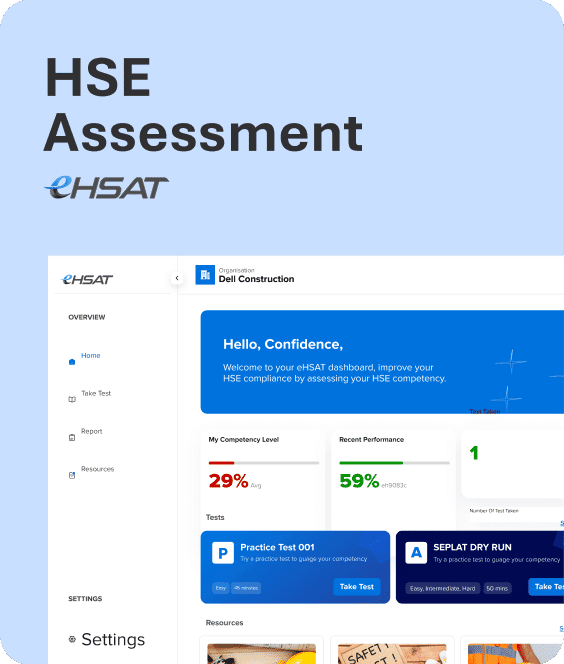Click the Report clipboard icon
Viewport: 564px width, 664px height.
pyautogui.click(x=72, y=437)
